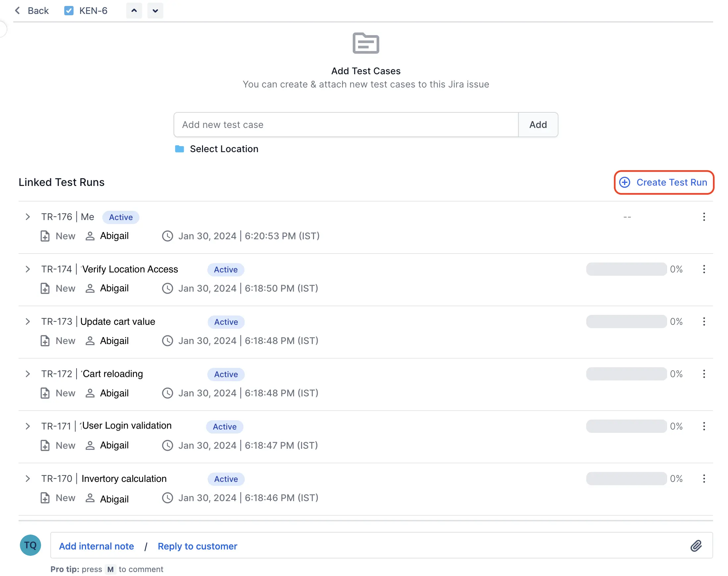The height and width of the screenshot is (576, 728).
Task: Go to previous issue with up arrow
Action: coord(134,11)
